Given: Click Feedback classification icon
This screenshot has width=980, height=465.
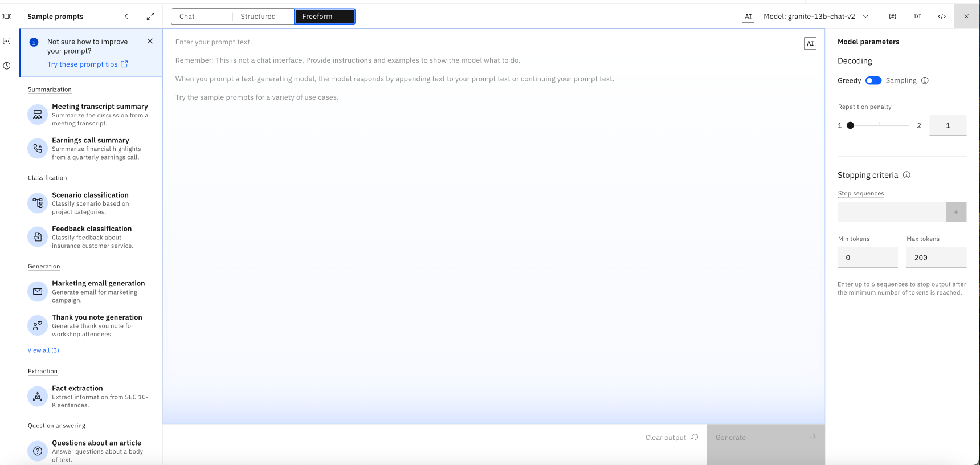Looking at the screenshot, I should click(38, 237).
